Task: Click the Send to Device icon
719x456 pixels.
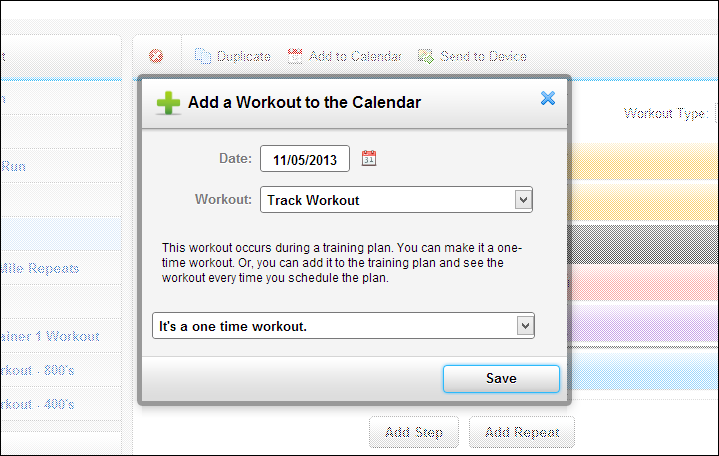Action: 426,57
